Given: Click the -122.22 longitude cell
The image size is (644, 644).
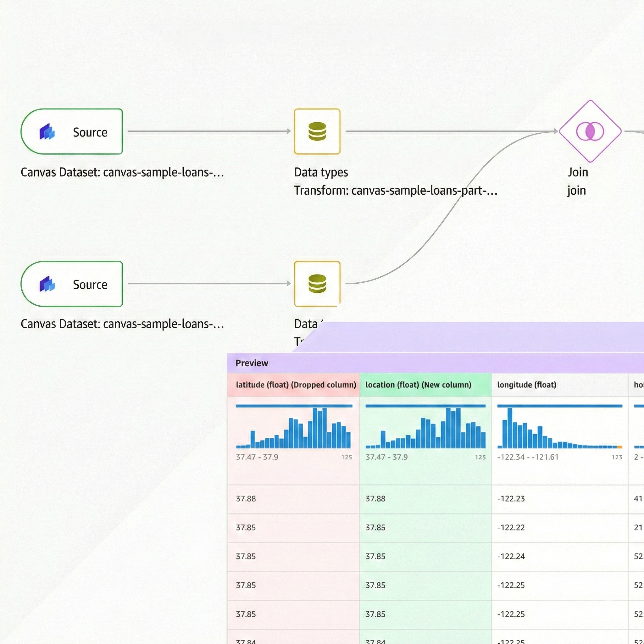Looking at the screenshot, I should 560,528.
